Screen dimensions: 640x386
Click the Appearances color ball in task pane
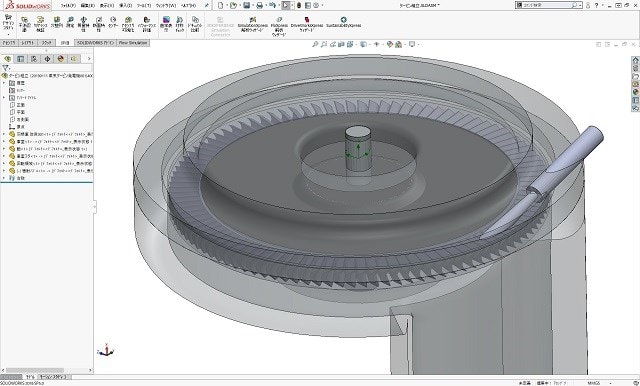pos(635,92)
